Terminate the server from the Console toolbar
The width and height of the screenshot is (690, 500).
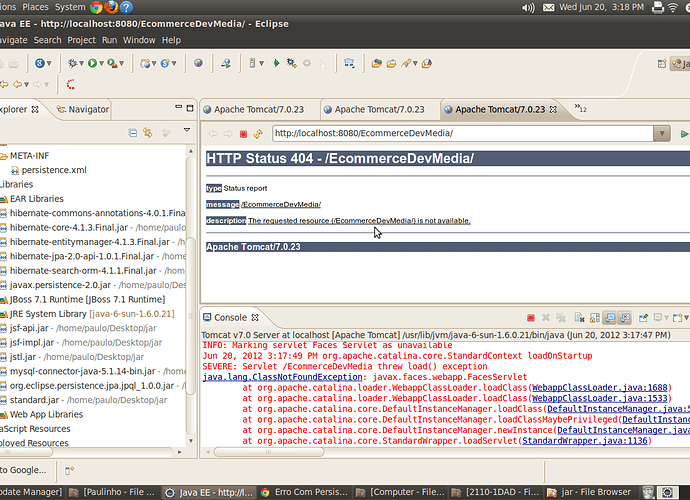[x=531, y=317]
